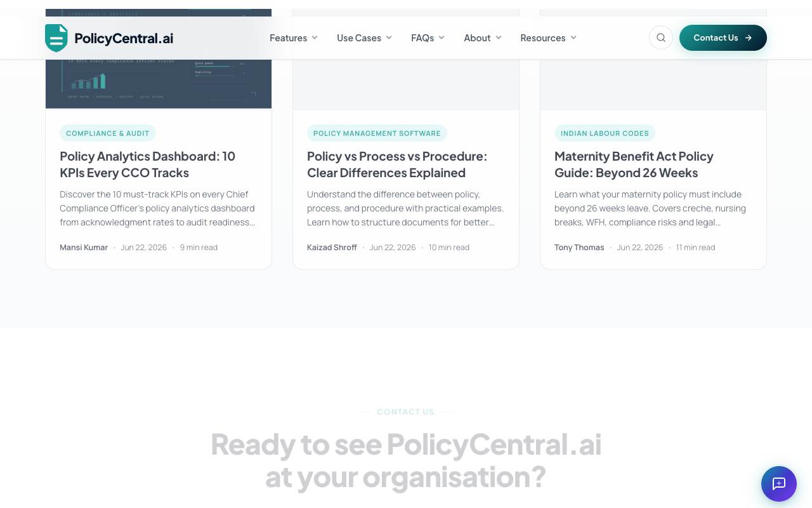Click the PolicyCentral.ai shield logo icon
The width and height of the screenshot is (812, 508).
point(56,38)
